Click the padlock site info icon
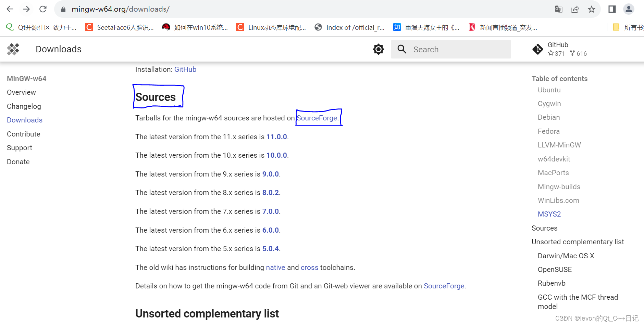 (x=63, y=9)
